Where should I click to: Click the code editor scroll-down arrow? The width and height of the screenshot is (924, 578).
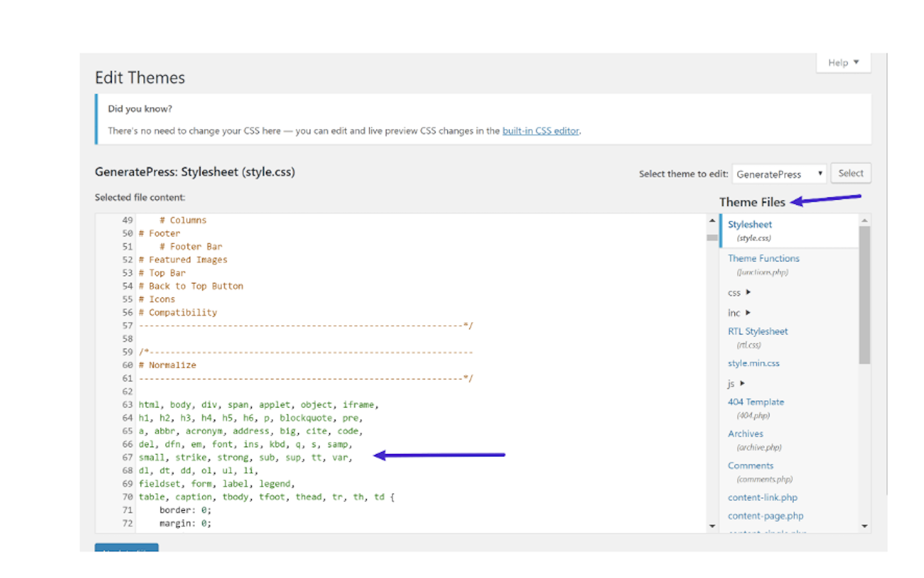[x=712, y=526]
